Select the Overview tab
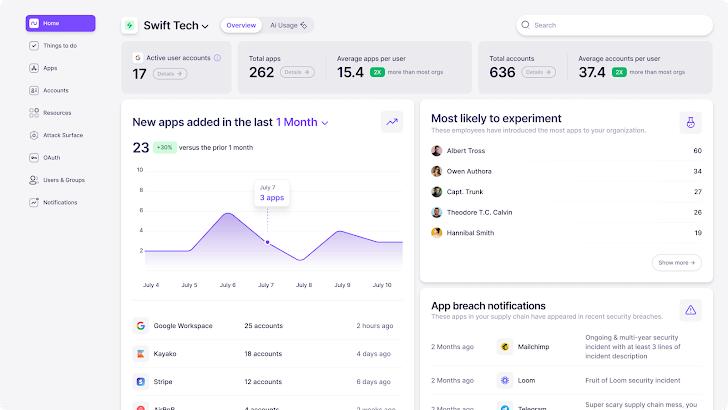728x410 pixels. pyautogui.click(x=241, y=25)
